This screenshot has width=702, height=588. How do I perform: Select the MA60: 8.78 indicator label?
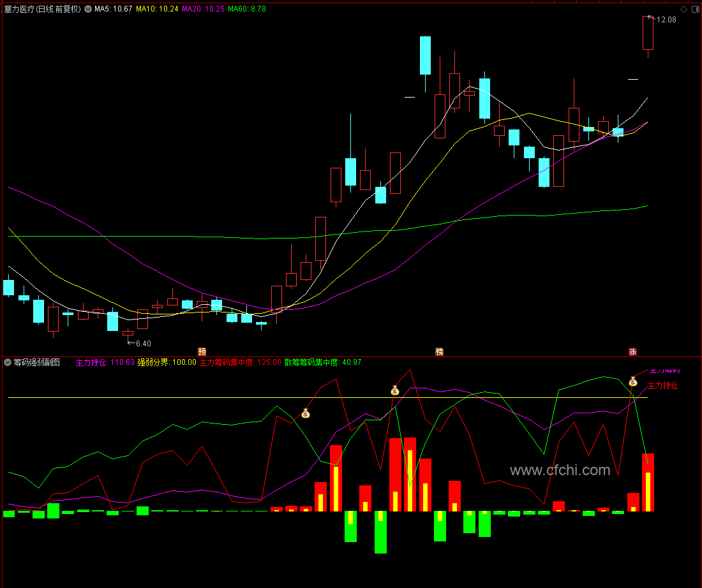(x=247, y=9)
